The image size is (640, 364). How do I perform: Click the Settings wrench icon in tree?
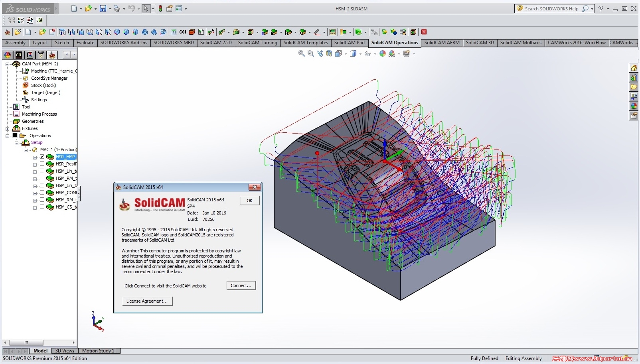26,100
